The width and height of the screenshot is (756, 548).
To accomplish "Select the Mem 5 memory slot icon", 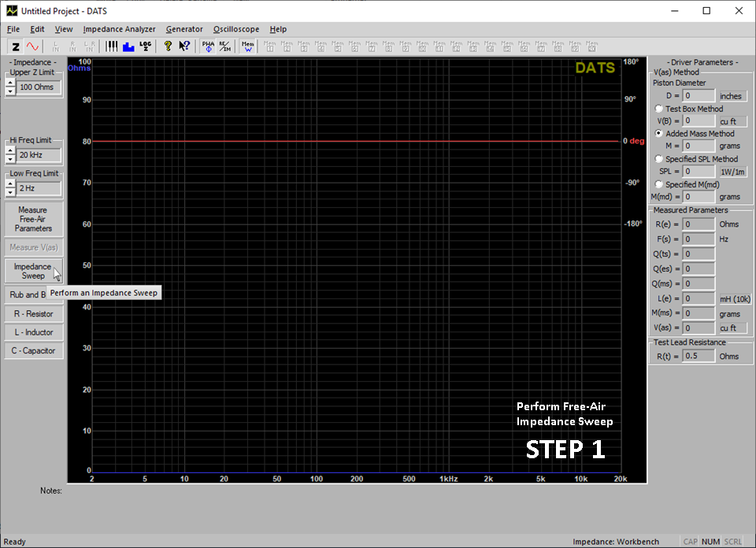I will (338, 46).
